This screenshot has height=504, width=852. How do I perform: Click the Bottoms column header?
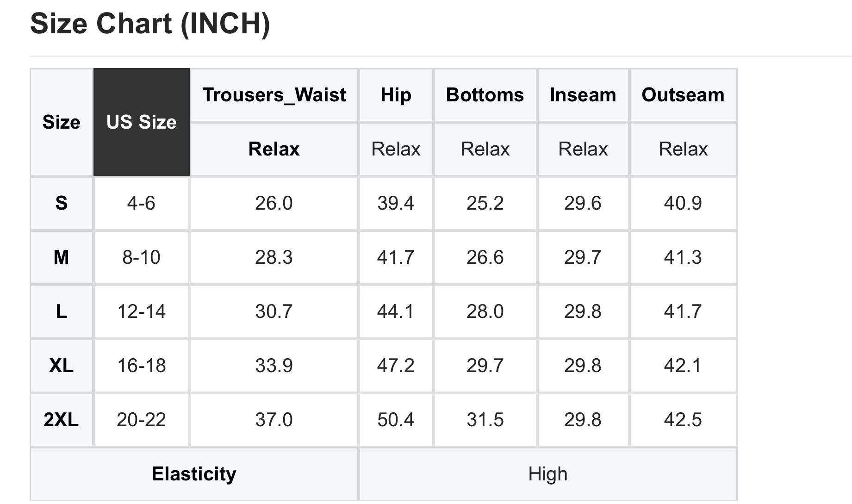tap(485, 95)
